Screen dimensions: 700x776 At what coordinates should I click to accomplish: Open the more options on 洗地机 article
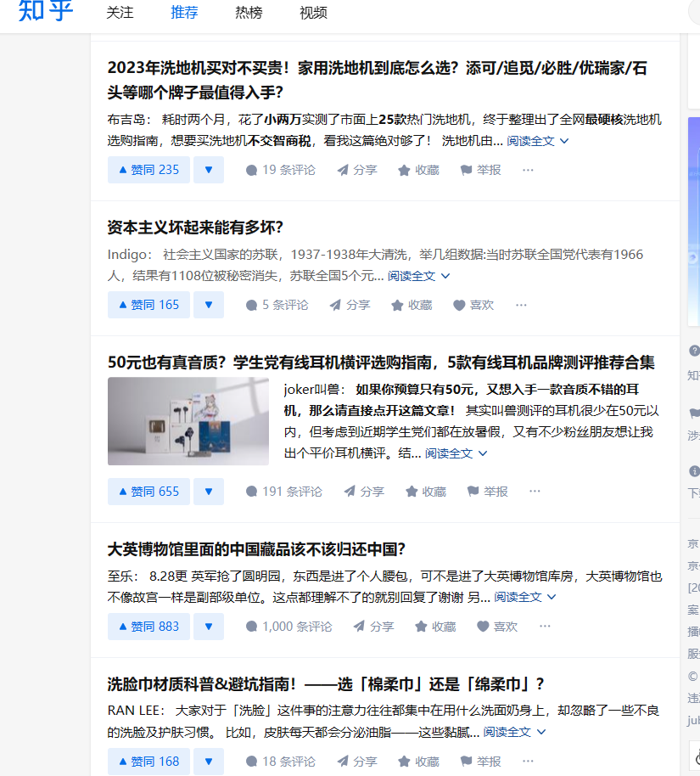coord(528,170)
